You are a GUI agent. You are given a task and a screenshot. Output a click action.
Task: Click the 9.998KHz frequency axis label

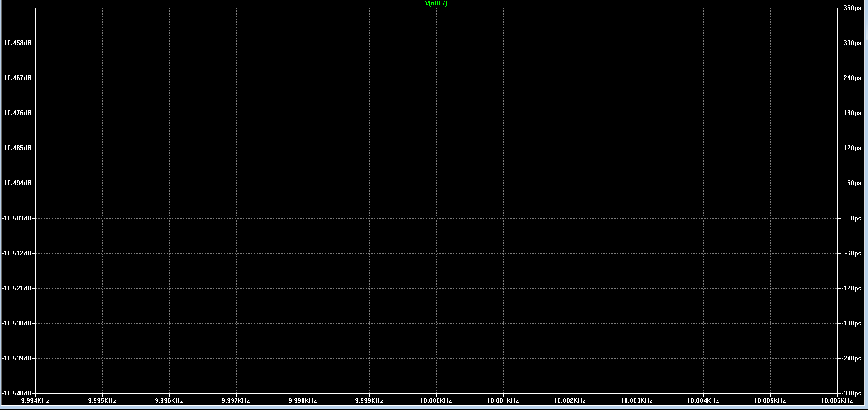tap(303, 400)
